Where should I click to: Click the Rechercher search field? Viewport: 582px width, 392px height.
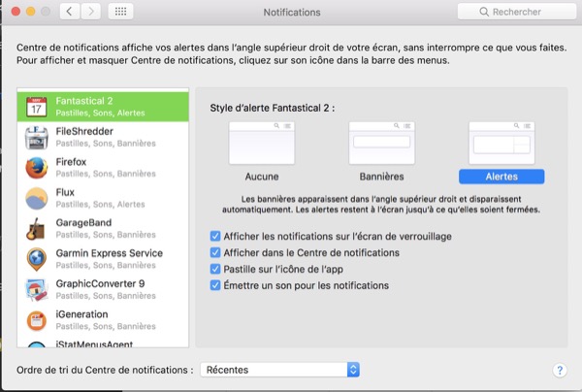tap(514, 12)
